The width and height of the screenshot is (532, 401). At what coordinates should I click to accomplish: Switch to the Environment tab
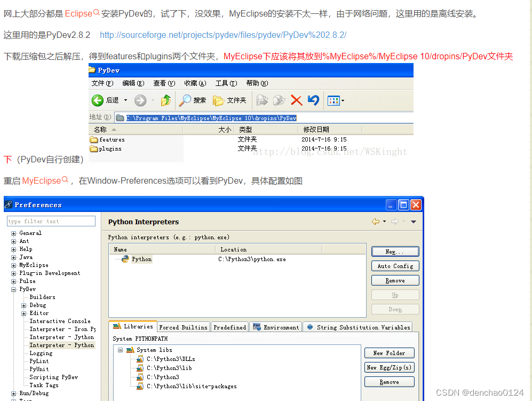coord(276,327)
